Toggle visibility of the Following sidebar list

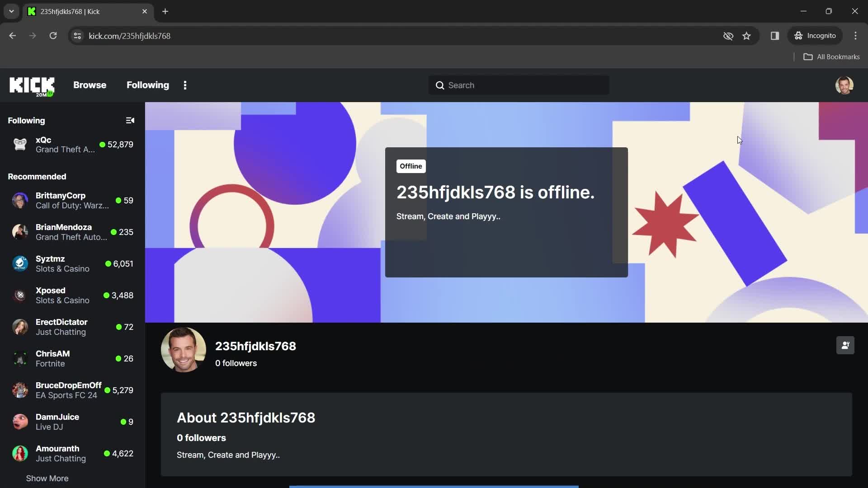[130, 120]
